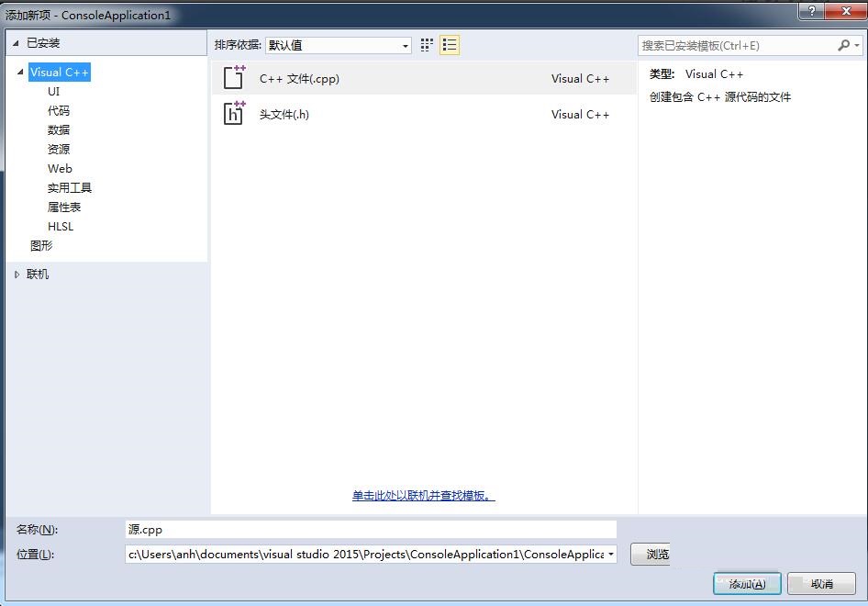Select the 代码 category
868x606 pixels.
59,111
